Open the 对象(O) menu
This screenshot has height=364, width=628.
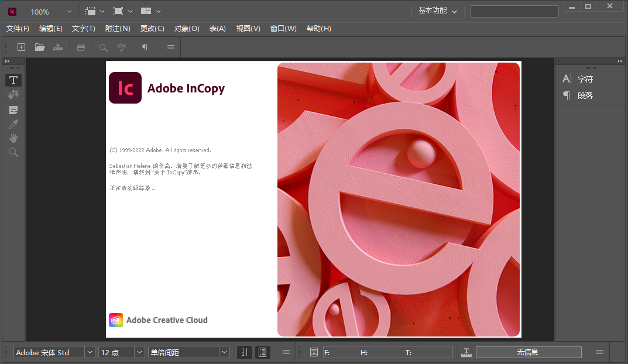(187, 29)
